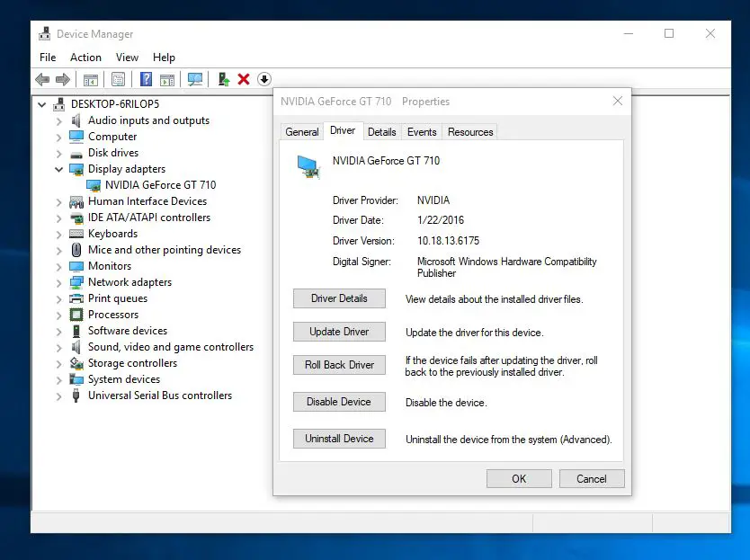Click the Update device driver toolbar icon
Screen dimensions: 750x560
coord(223,79)
